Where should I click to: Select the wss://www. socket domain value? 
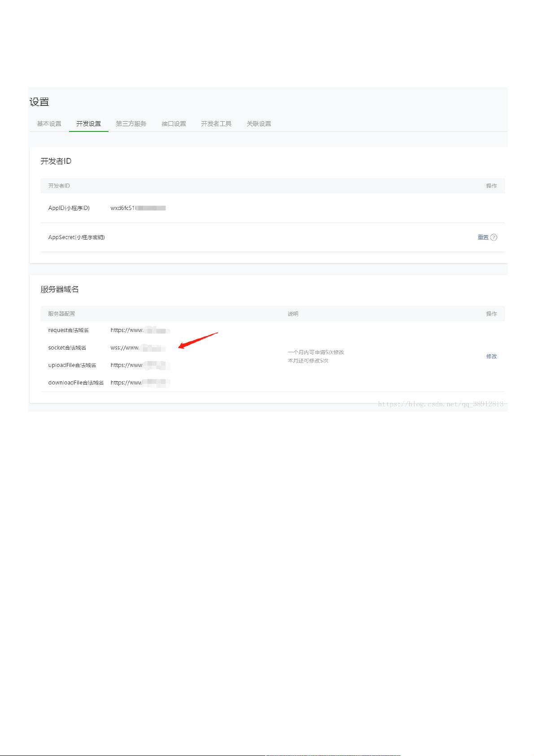coord(138,348)
